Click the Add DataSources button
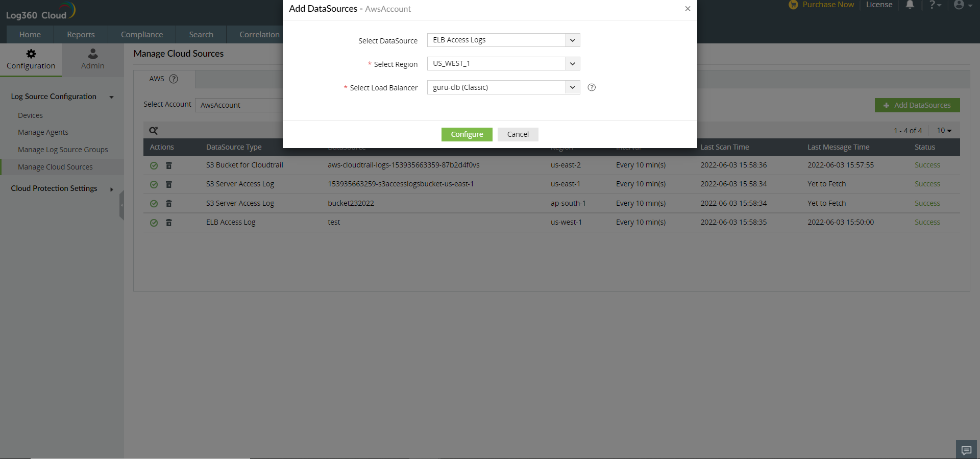Viewport: 980px width, 459px height. pyautogui.click(x=917, y=105)
